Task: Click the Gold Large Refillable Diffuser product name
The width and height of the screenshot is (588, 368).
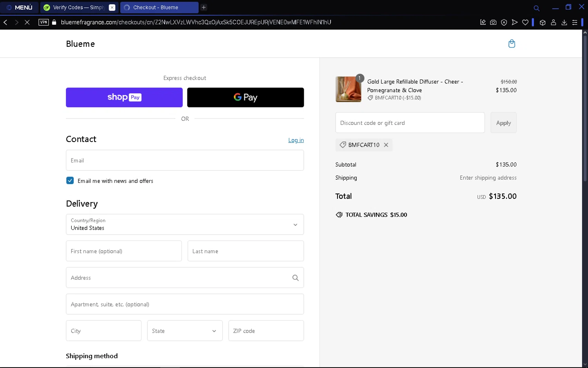Action: 415,86
